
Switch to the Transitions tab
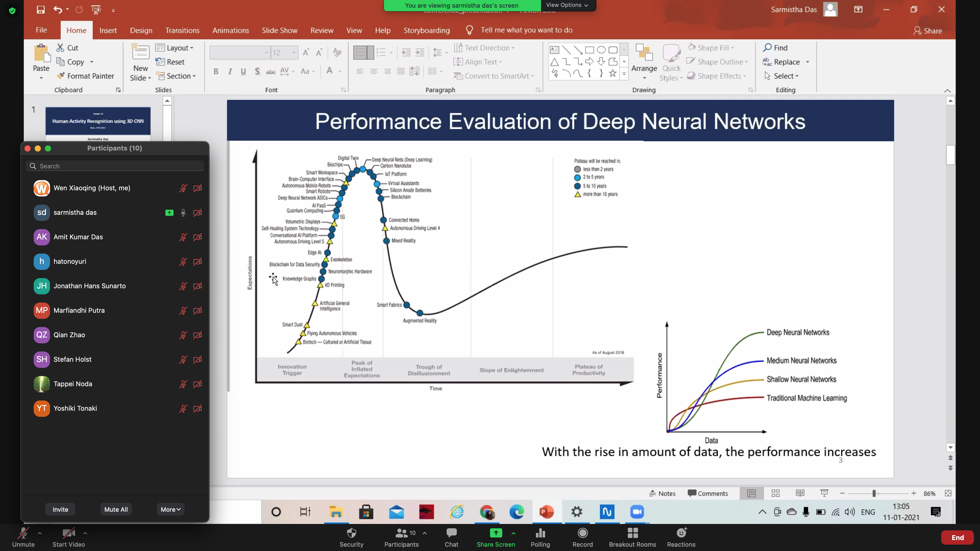[182, 30]
